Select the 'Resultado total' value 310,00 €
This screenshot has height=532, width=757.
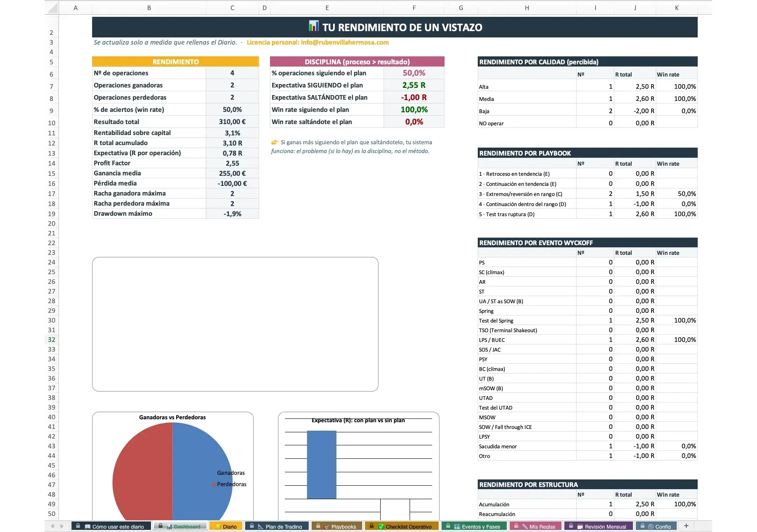coord(232,122)
